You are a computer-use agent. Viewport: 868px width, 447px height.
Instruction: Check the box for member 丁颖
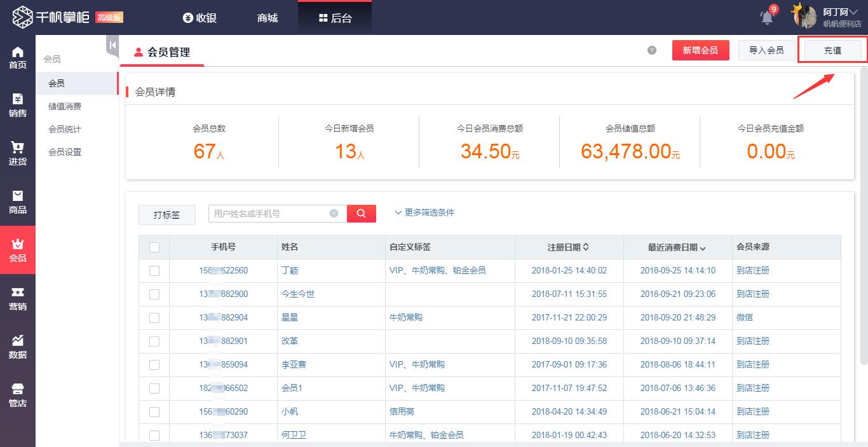coord(154,271)
